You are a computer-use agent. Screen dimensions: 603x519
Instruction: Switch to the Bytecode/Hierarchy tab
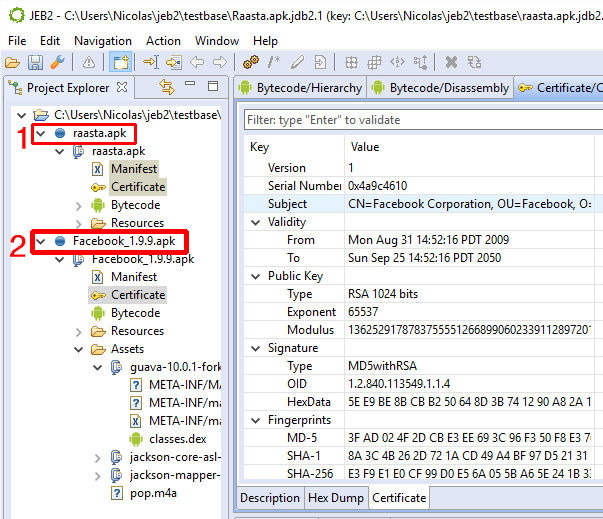[300, 88]
